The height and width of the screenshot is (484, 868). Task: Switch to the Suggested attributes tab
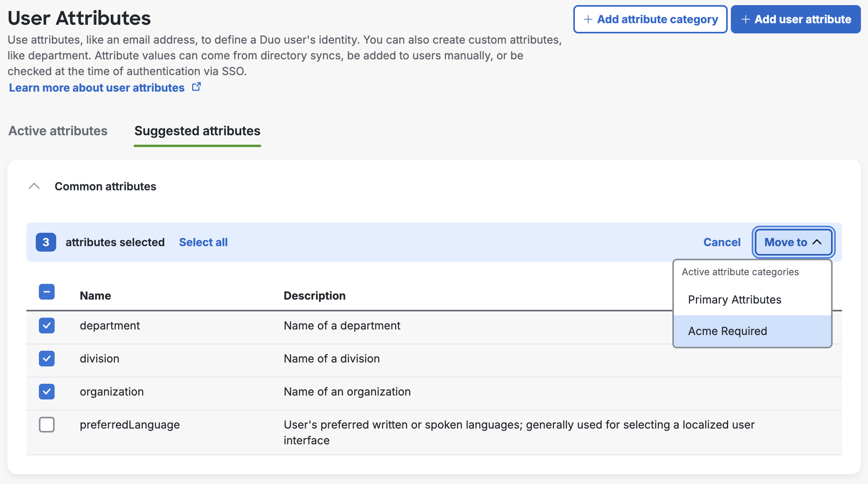tap(197, 131)
